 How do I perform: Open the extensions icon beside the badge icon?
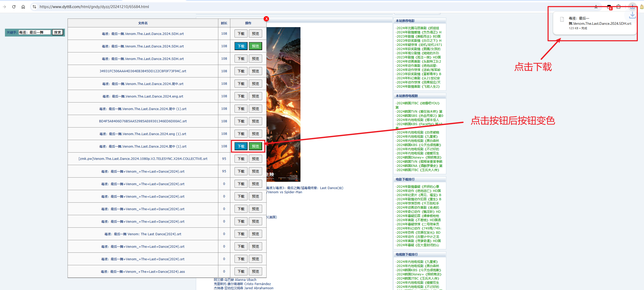[x=618, y=7]
